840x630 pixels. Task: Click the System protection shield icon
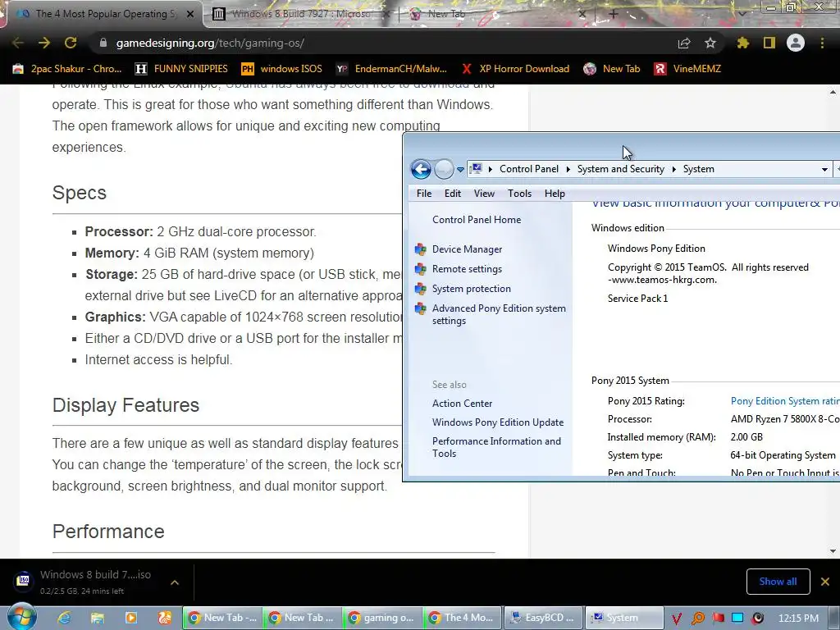click(421, 289)
